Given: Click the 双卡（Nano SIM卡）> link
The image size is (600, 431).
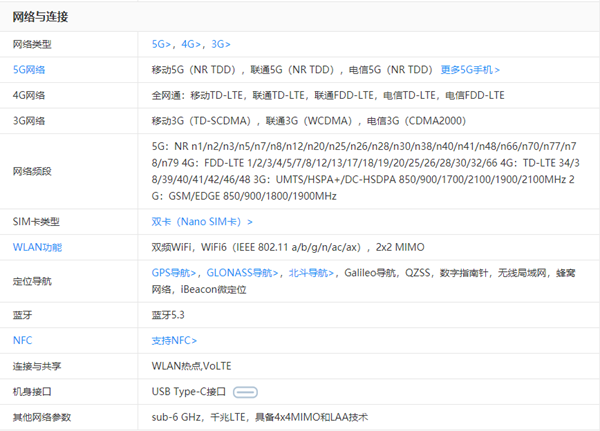Looking at the screenshot, I should (201, 221).
